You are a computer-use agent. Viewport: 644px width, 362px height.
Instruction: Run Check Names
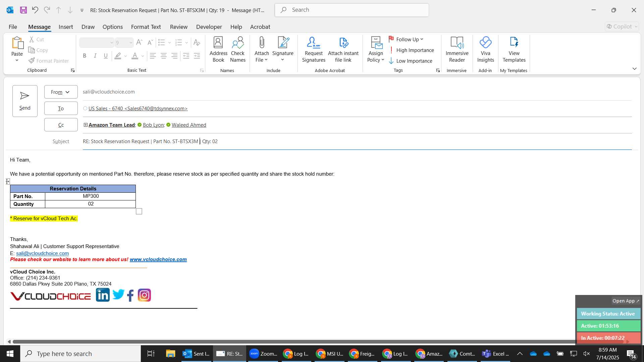tap(238, 50)
